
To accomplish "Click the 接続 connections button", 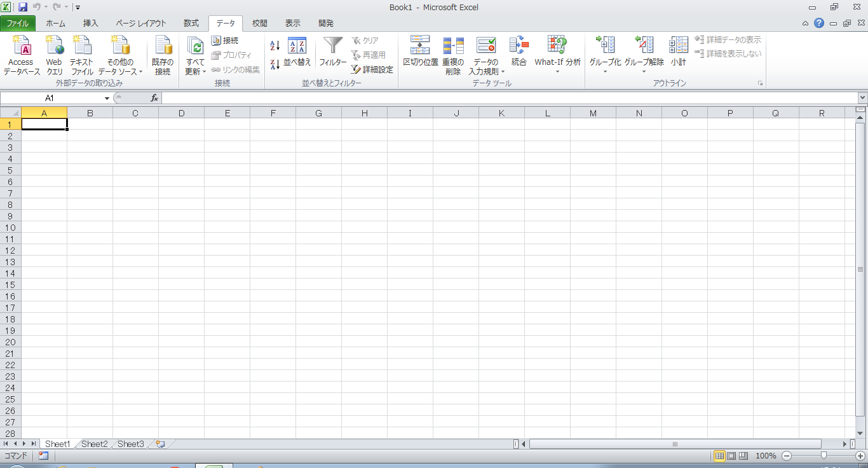I will pyautogui.click(x=225, y=41).
